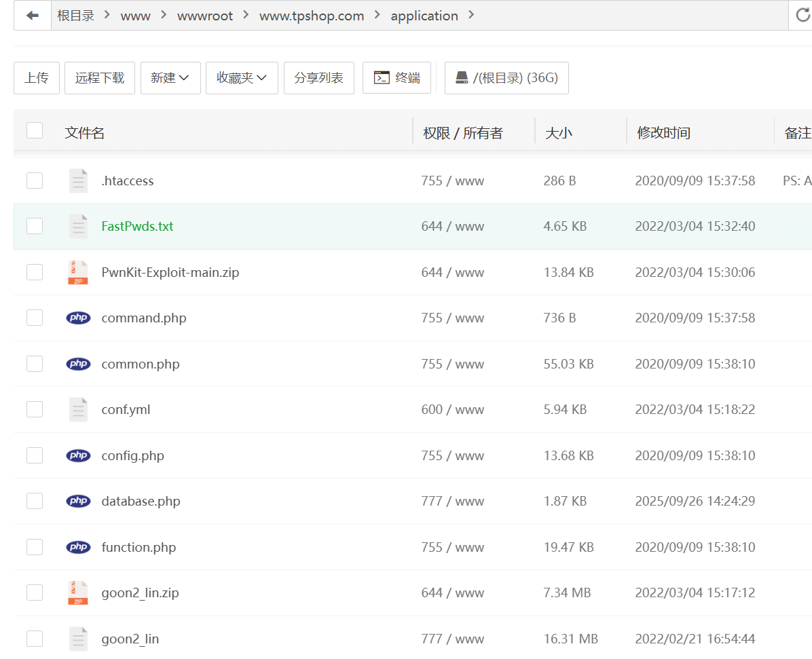Viewport: 812px width, 659px height.
Task: Sort files by 修改时间 column header
Action: coord(663,133)
